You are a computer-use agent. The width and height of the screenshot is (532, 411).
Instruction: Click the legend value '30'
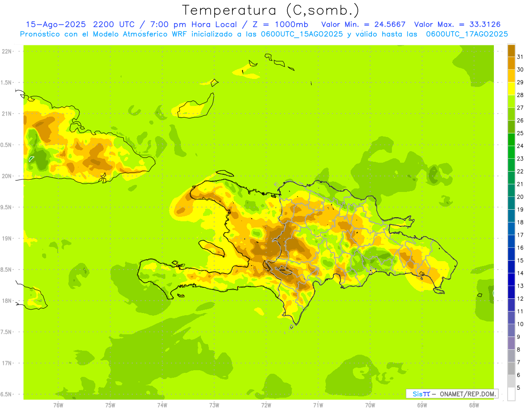click(x=520, y=70)
